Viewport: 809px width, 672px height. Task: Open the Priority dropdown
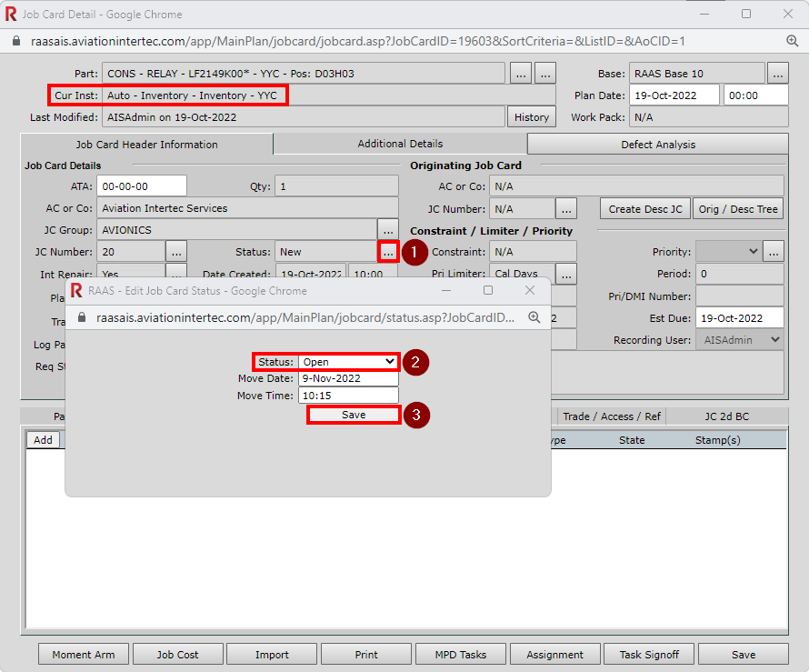coord(728,252)
